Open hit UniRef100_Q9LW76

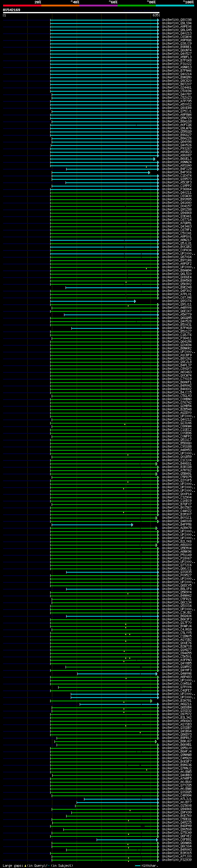pyautogui.click(x=176, y=128)
